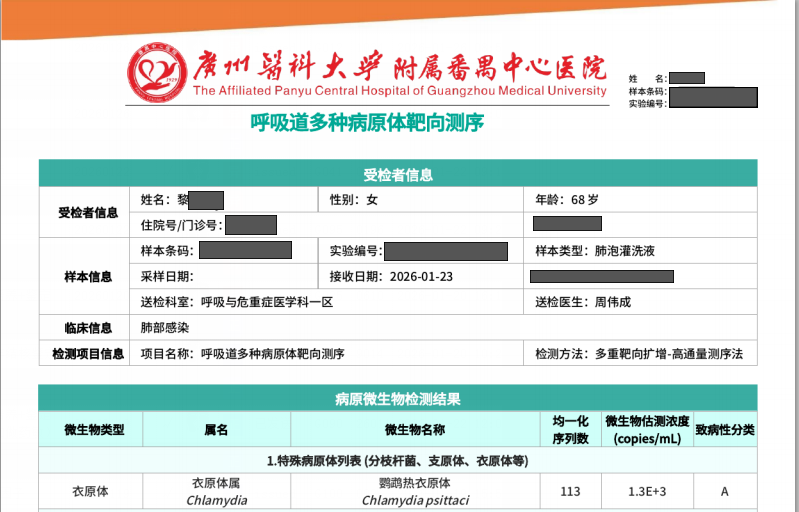Click the hospital heart-shaped logo
Image resolution: width=799 pixels, height=512 pixels.
coord(156,77)
